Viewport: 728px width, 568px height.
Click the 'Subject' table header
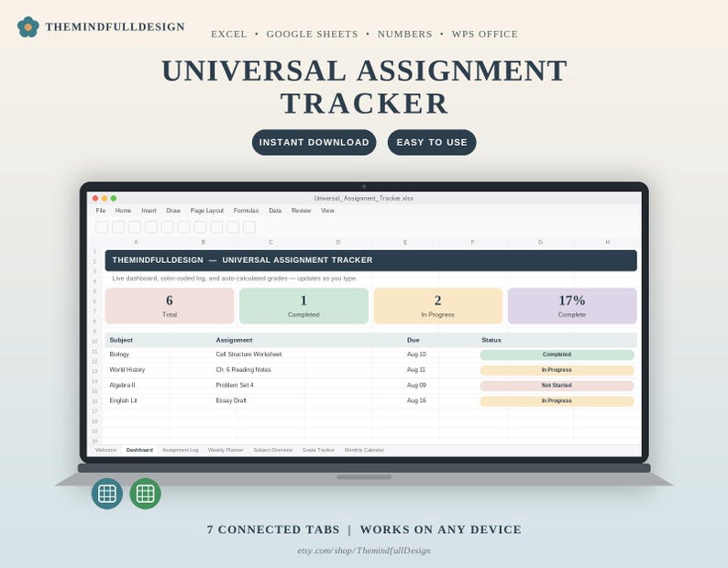121,340
